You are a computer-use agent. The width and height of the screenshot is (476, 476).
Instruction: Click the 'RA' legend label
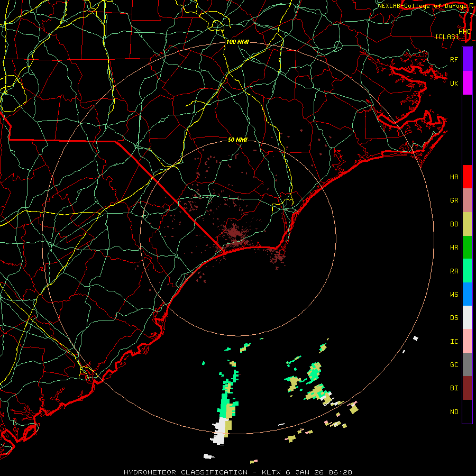(x=454, y=271)
